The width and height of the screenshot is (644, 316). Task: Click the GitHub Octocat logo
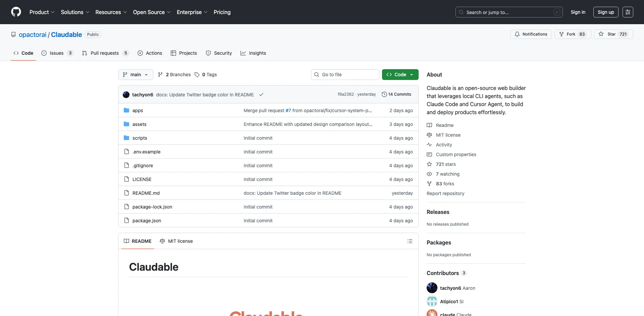pos(16,12)
